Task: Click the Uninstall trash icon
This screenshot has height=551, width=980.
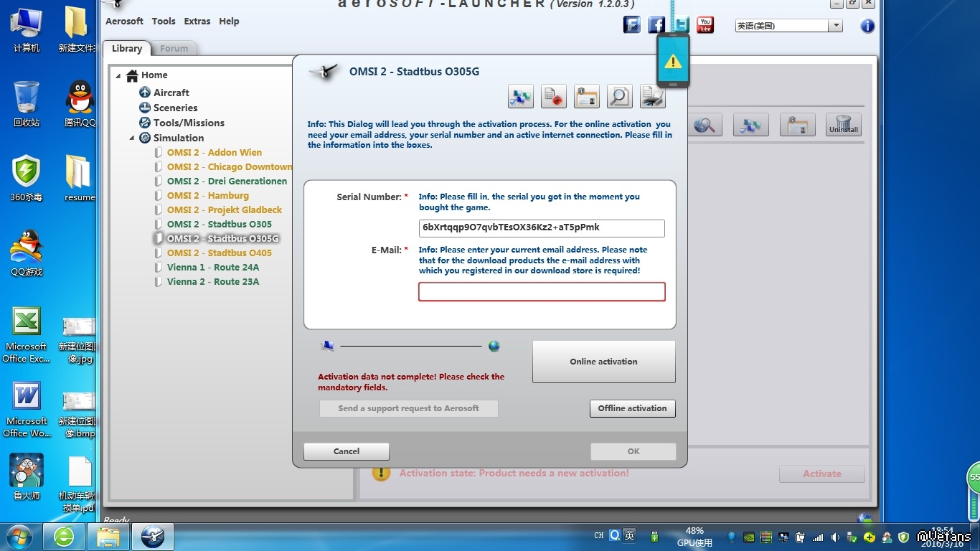Action: 844,125
